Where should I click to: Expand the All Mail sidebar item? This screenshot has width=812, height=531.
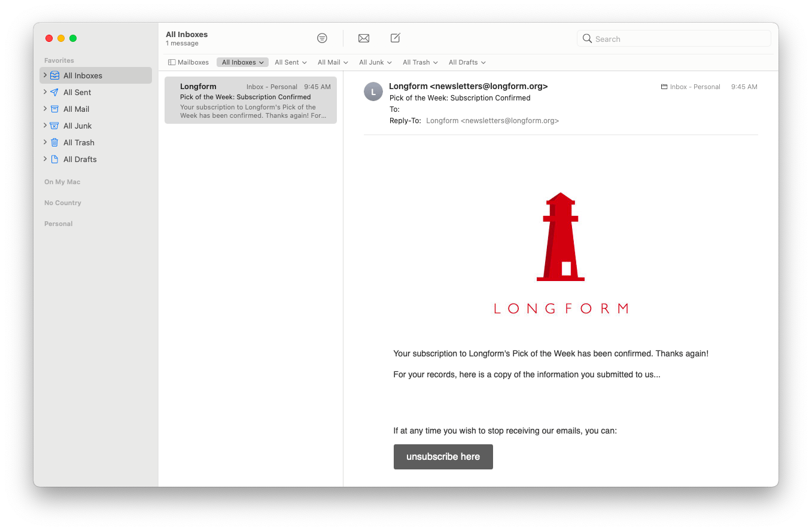45,109
